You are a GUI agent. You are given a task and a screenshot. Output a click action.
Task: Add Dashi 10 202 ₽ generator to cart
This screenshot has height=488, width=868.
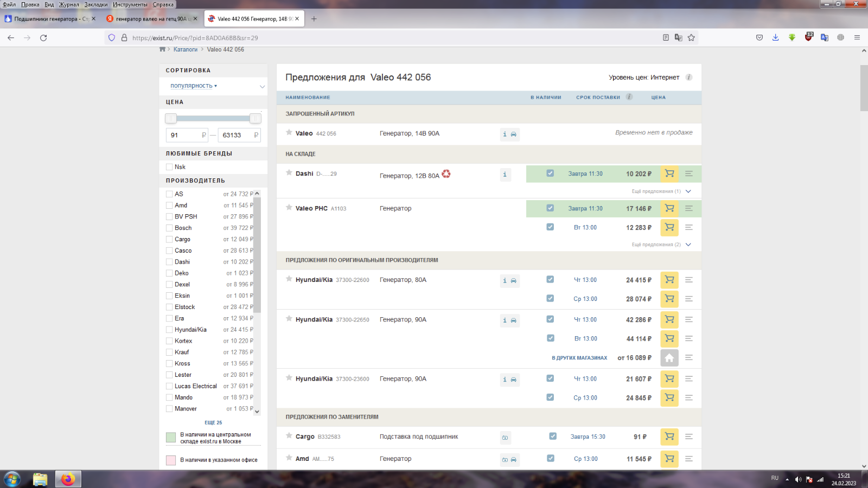pyautogui.click(x=669, y=174)
